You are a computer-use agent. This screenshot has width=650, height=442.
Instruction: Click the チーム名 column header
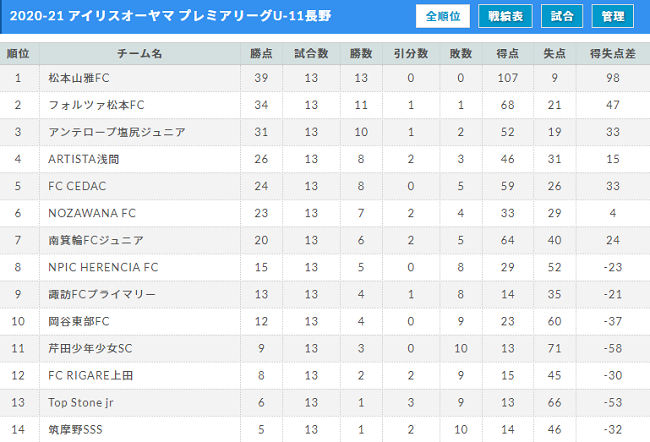139,51
